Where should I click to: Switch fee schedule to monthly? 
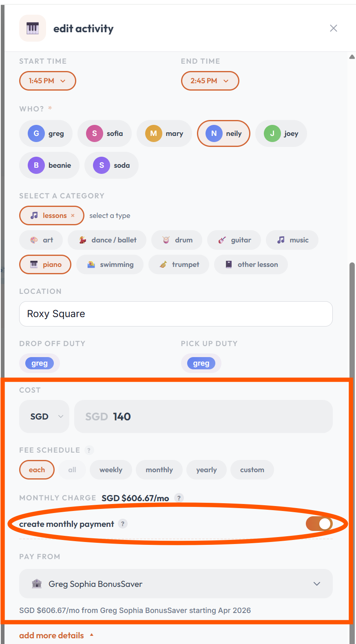159,470
